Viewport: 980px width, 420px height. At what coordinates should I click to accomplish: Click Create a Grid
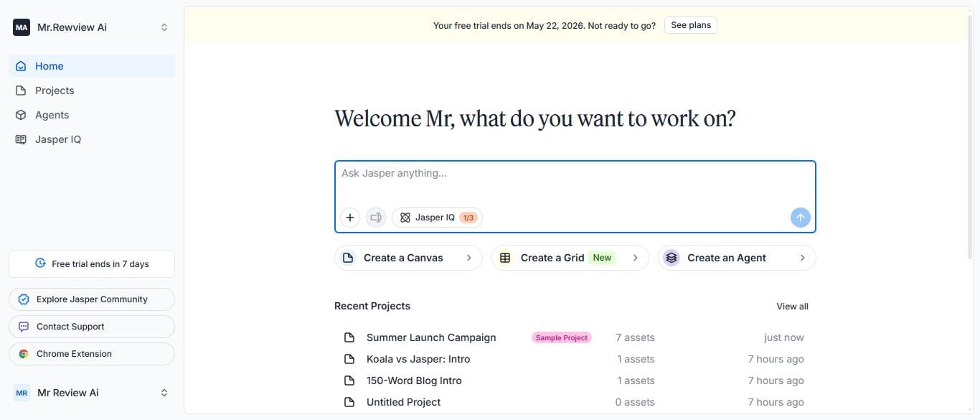(x=570, y=258)
